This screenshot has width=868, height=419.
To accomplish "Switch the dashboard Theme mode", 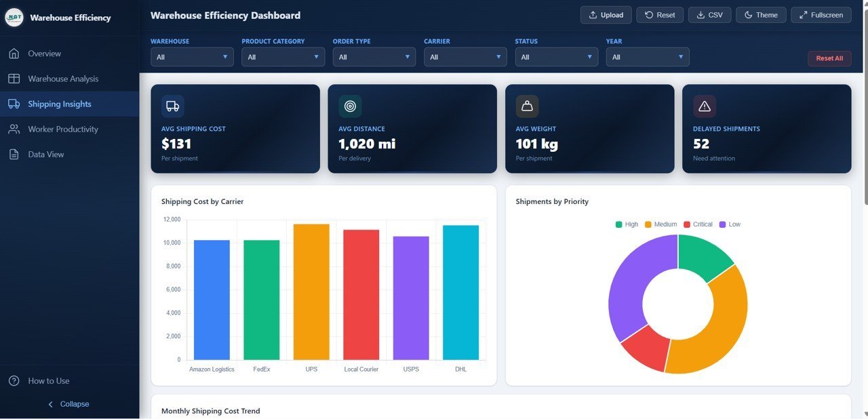I will pos(761,15).
